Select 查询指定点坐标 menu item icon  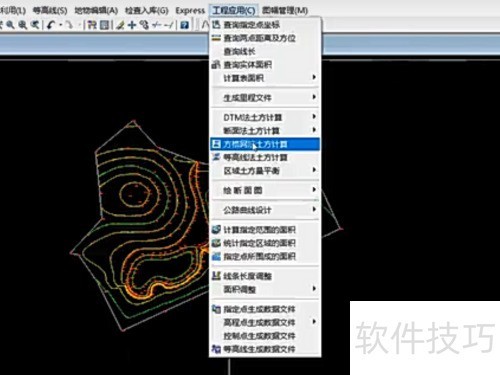point(216,24)
